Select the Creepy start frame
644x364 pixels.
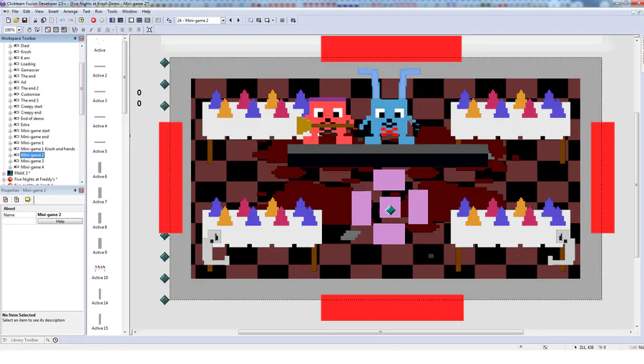click(31, 107)
